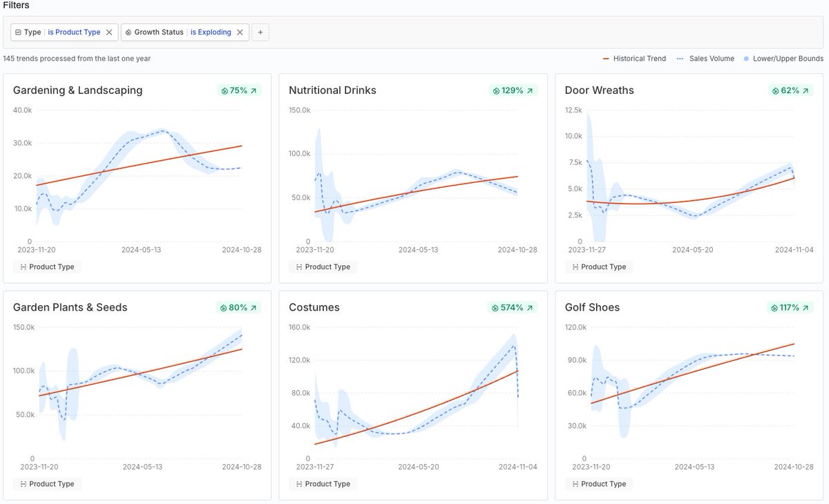Click the growth icon inside the 75% badge
The image size is (829, 504).
(224, 90)
